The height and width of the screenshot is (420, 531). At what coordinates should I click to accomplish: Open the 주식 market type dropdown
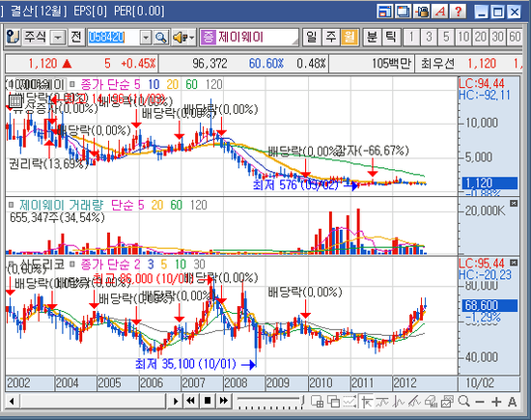click(58, 38)
